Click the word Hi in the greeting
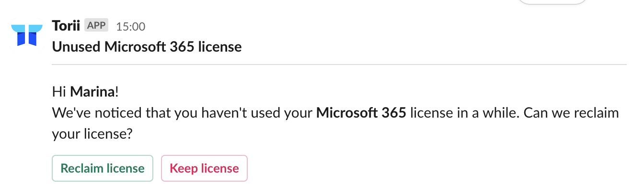The image size is (644, 196). [x=59, y=91]
